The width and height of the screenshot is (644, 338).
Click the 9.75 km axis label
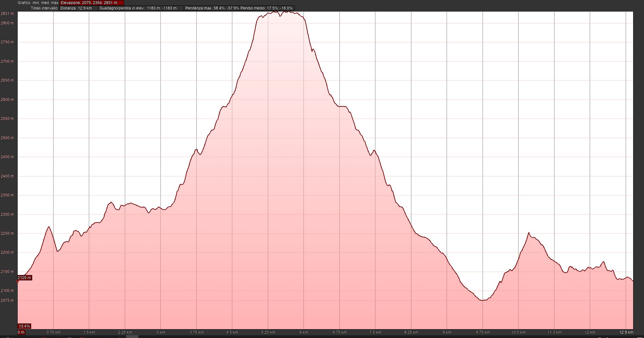coord(483,332)
